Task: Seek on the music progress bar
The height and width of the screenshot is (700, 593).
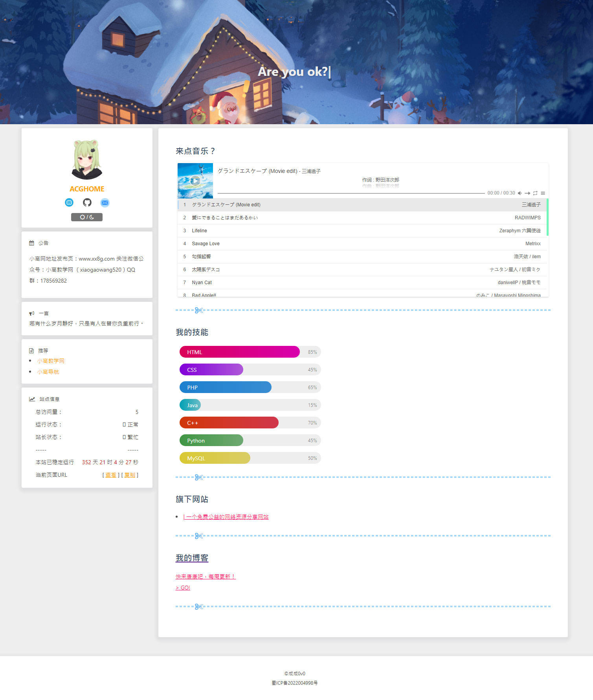Action: pos(351,193)
